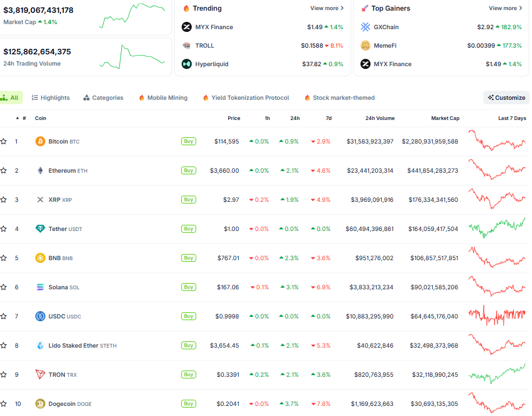Click Buy next to Ethereum
Screen dimensions: 532x416
pyautogui.click(x=188, y=170)
